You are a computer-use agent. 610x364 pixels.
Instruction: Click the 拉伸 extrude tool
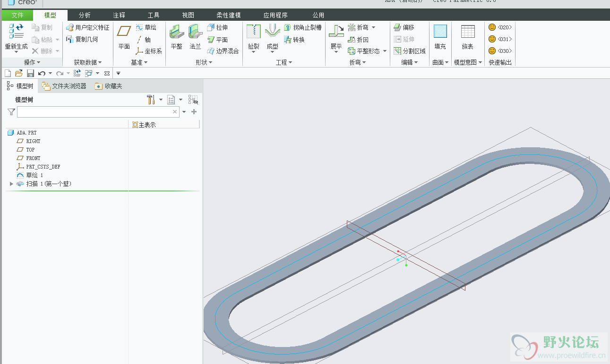click(x=218, y=27)
